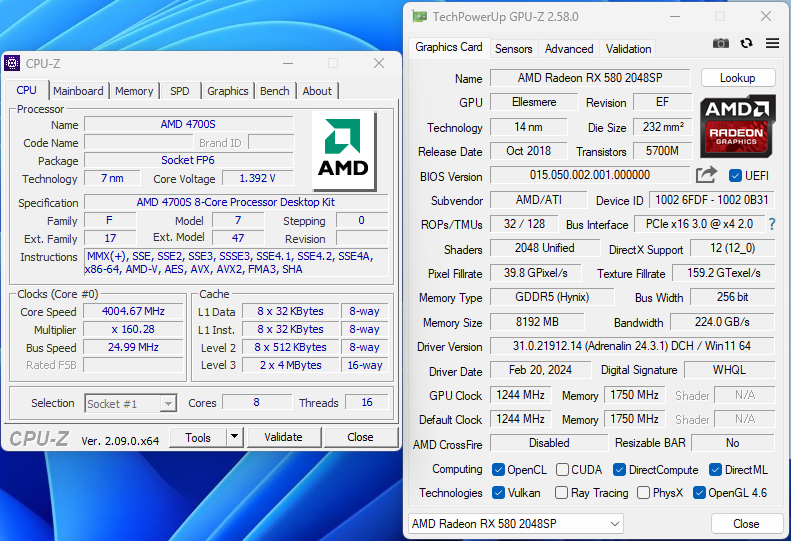Click the Device ID value 1002 6FDF
The width and height of the screenshot is (791, 541).
[711, 200]
